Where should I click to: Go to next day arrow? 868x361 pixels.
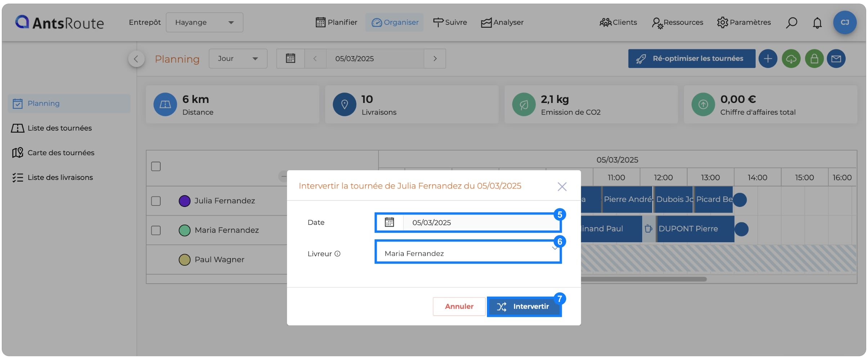coord(435,59)
